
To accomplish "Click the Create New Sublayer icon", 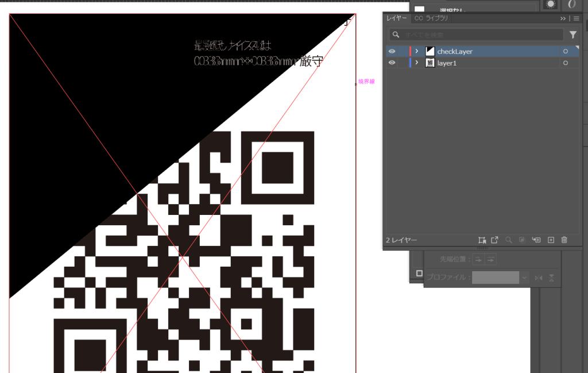I will coord(536,240).
